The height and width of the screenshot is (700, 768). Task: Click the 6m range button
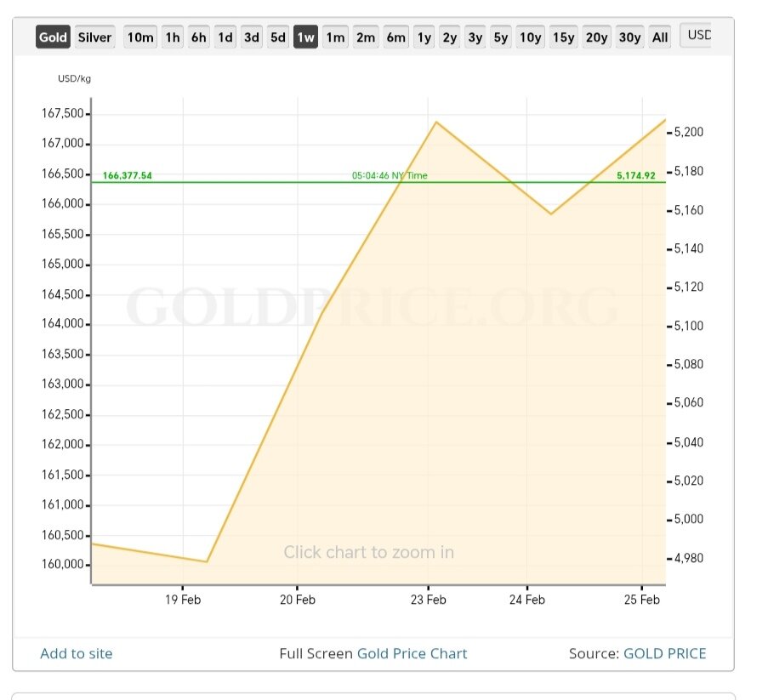point(395,37)
